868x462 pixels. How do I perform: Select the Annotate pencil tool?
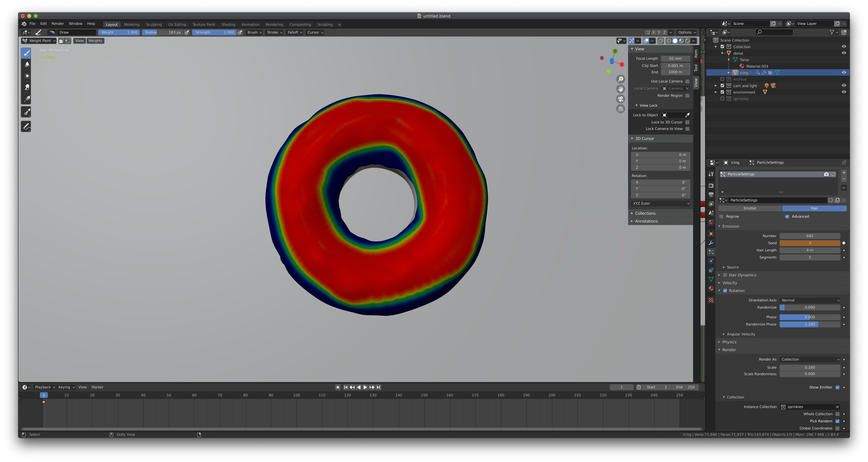26,126
